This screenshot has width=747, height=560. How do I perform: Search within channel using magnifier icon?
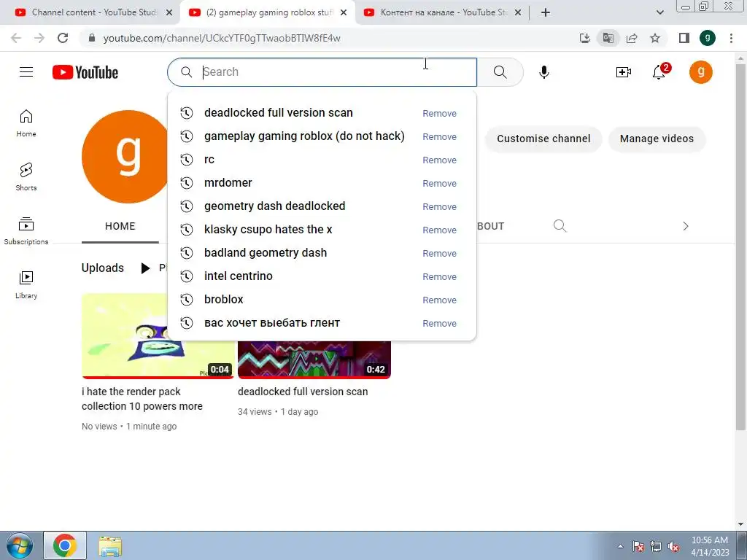coord(560,226)
